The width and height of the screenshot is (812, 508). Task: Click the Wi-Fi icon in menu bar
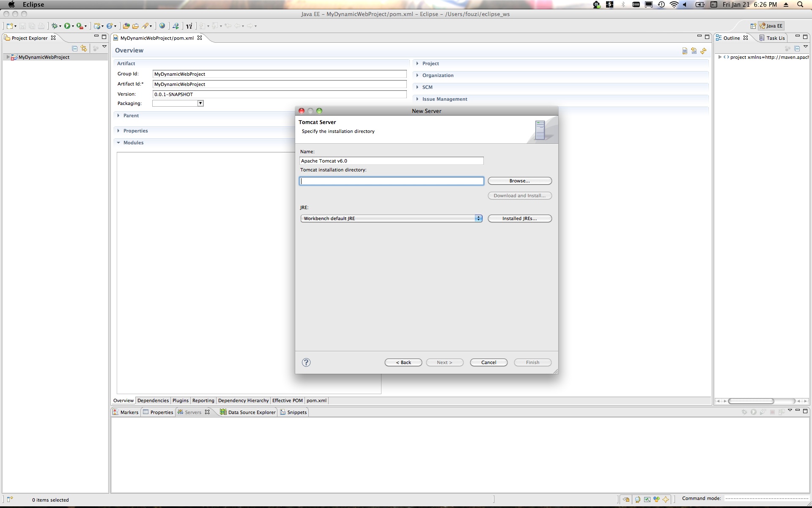tap(674, 5)
